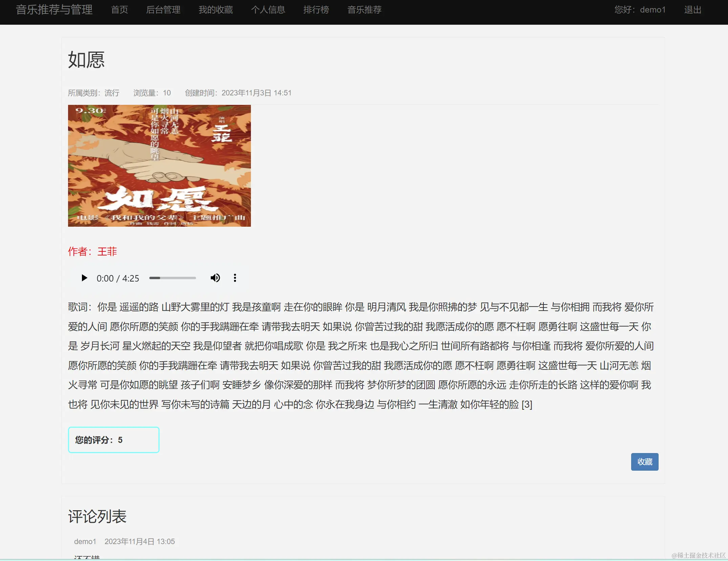Open audio player three-dot options menu
Screen dimensions: 728x561
point(235,278)
